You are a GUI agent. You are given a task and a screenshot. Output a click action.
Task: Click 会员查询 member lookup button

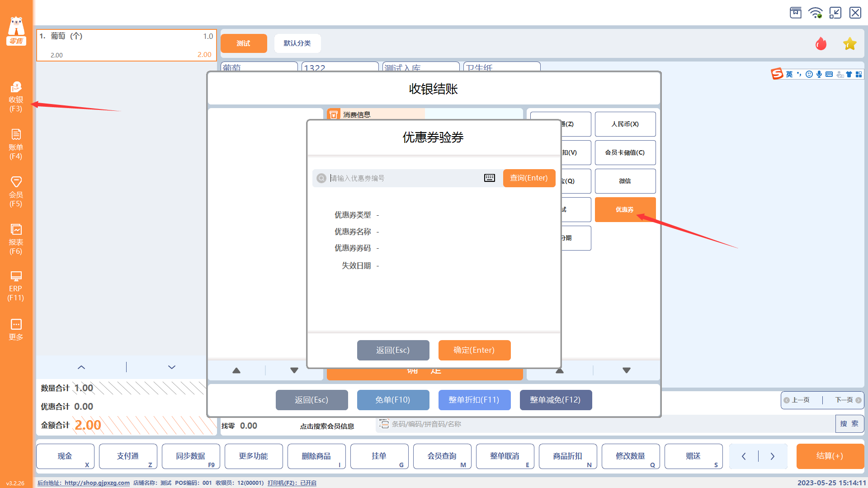click(443, 456)
